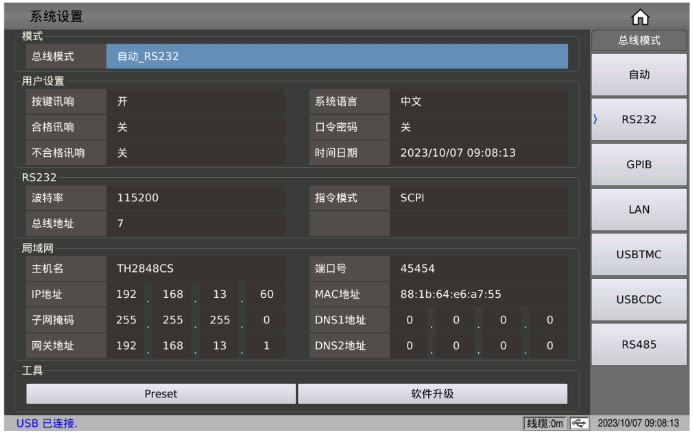Viewport: 693px width, 435px height.
Task: Choose LAN bus mode softkey
Action: pyautogui.click(x=639, y=210)
